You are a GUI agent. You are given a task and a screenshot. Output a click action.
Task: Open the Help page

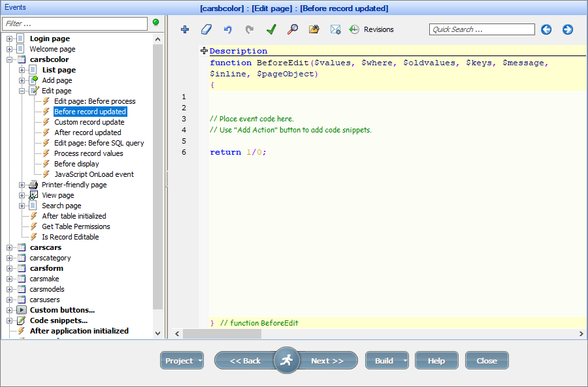[436, 360]
